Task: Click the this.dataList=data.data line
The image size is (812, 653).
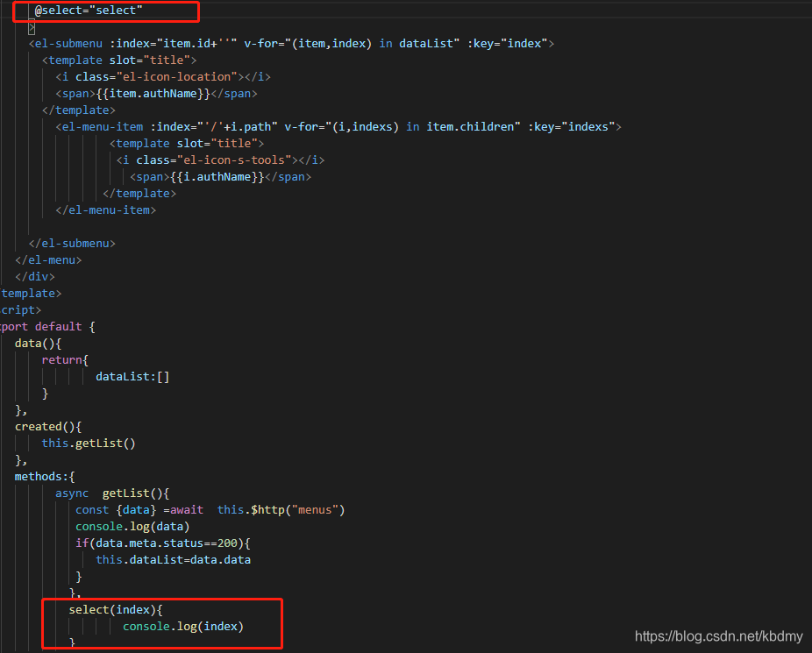Action: (x=173, y=560)
